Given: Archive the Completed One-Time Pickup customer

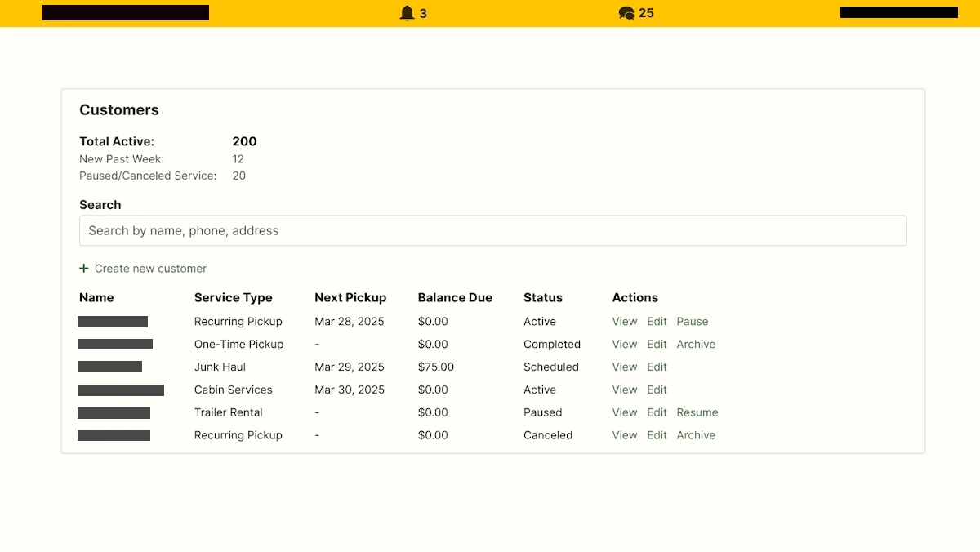Looking at the screenshot, I should pos(696,345).
